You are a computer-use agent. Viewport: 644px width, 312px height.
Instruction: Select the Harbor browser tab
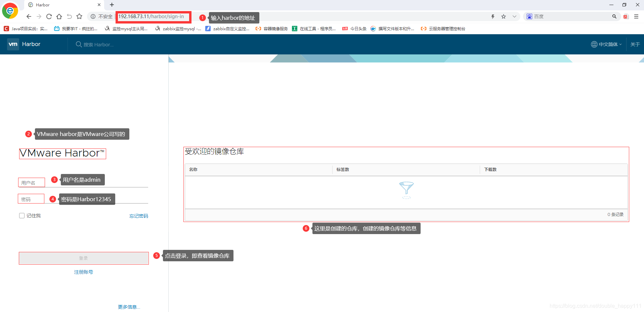(x=64, y=5)
